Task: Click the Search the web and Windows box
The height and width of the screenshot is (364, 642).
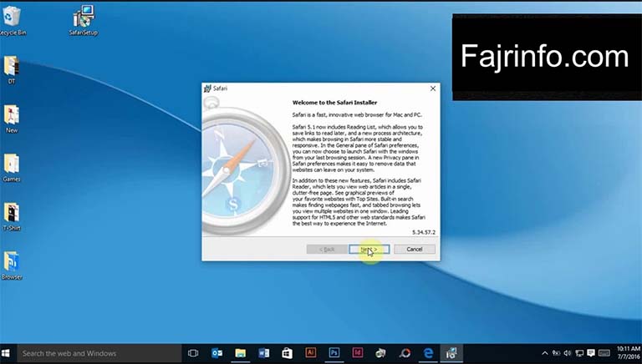Action: click(x=99, y=353)
